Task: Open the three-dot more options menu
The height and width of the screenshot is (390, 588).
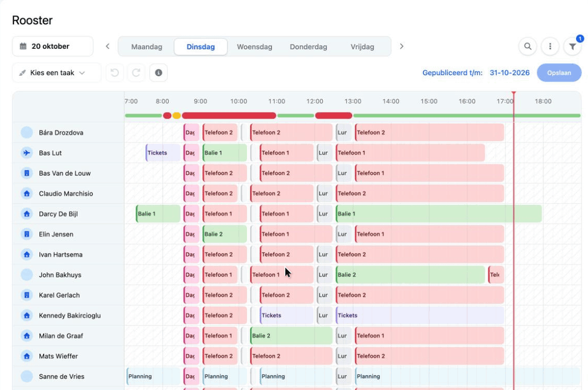Action: pyautogui.click(x=550, y=46)
